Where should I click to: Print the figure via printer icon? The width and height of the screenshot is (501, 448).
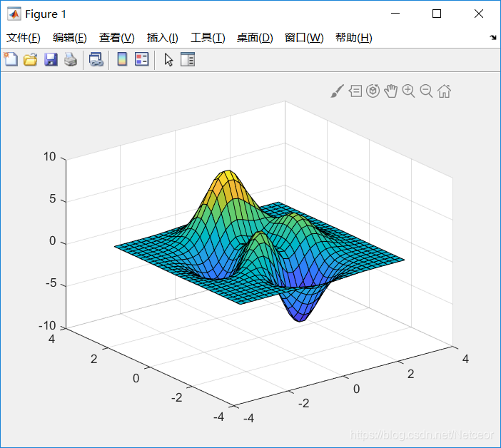(x=70, y=60)
